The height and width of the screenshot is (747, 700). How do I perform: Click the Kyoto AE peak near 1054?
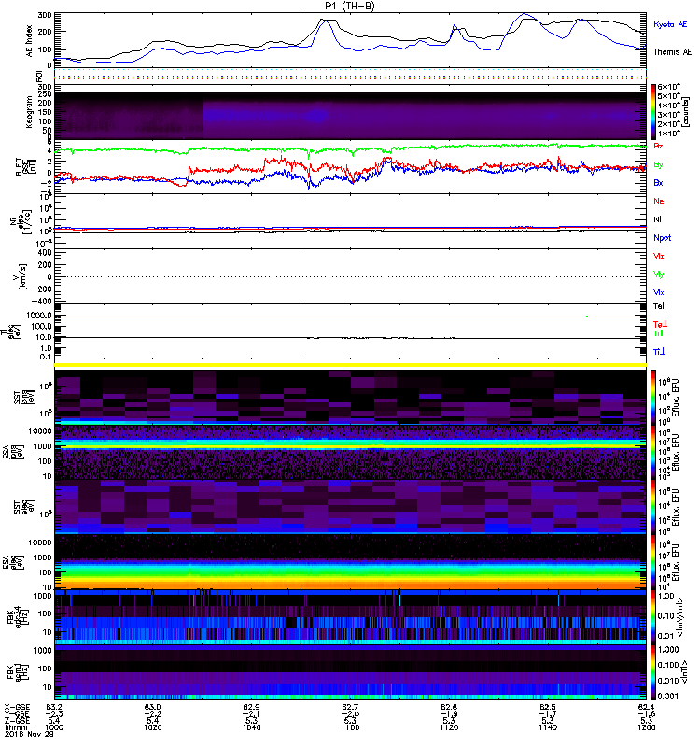pos(325,21)
